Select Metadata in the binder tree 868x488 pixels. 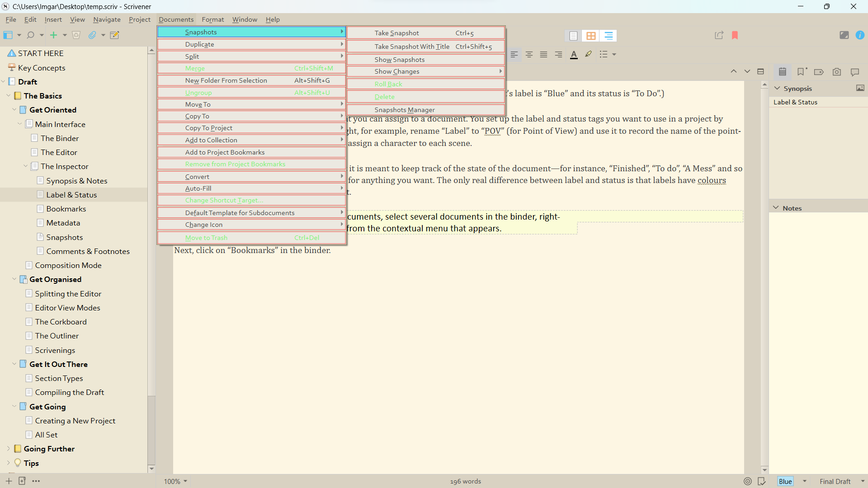click(x=64, y=222)
